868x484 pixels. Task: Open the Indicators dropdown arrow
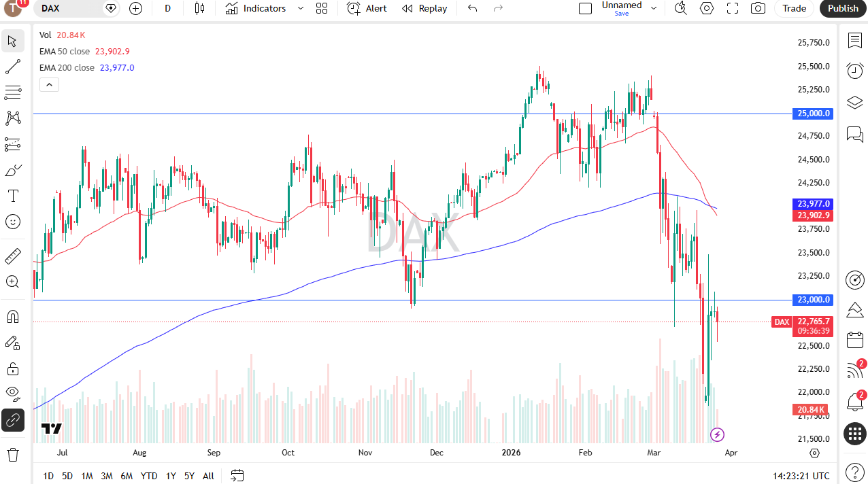click(300, 8)
